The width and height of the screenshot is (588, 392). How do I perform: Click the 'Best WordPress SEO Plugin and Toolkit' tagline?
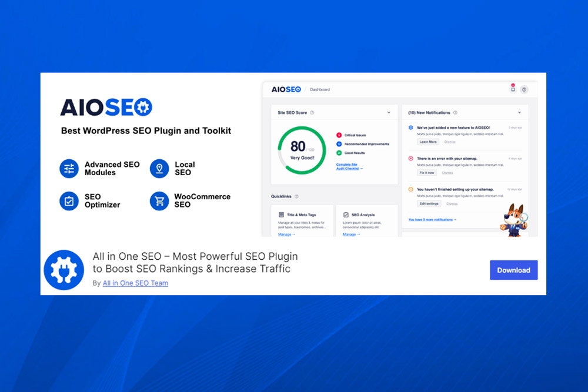click(x=146, y=131)
